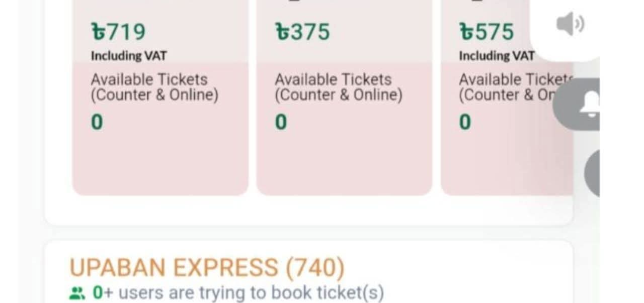Viewport: 644px width, 303px height.
Task: Click the Including VAT label under ৳575
Action: 497,56
